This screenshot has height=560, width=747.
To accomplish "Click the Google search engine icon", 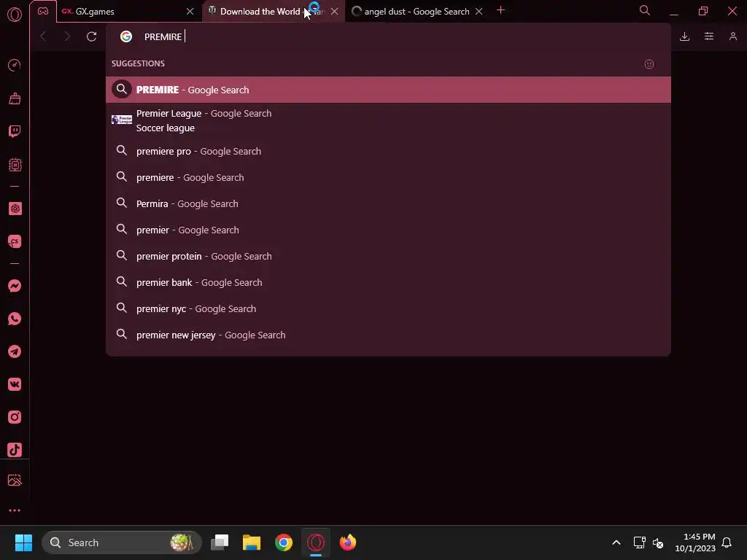I will tap(125, 36).
